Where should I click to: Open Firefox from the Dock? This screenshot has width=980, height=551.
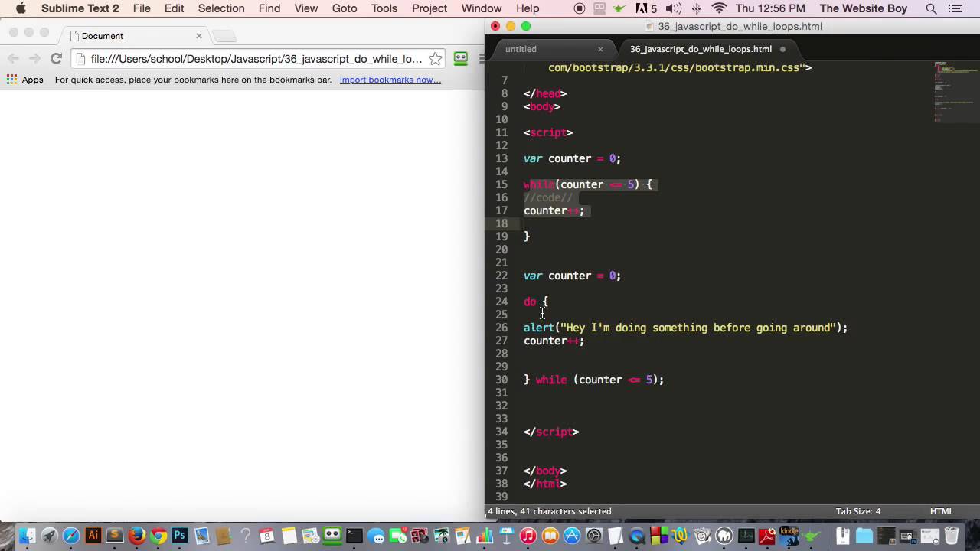coord(137,536)
